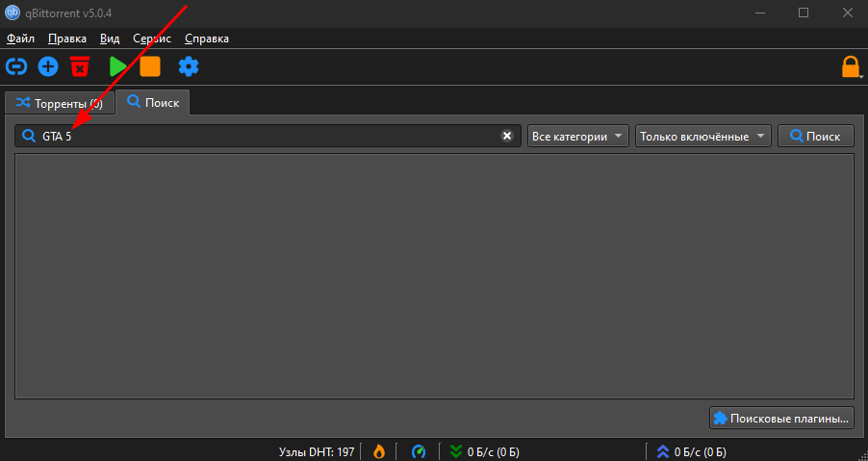This screenshot has width=868, height=461.
Task: Clear search text with the X icon
Action: 507,136
